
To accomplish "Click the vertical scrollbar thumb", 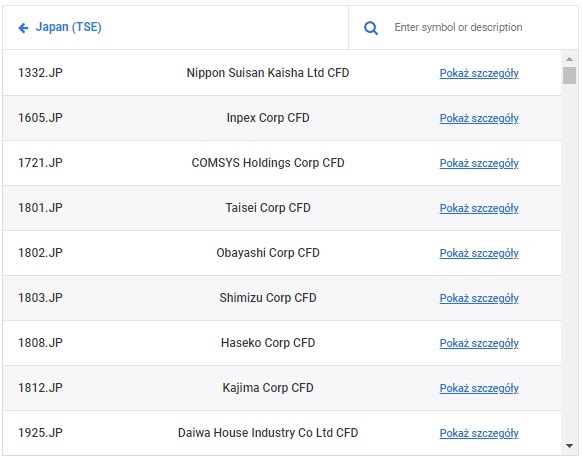I will 569,76.
